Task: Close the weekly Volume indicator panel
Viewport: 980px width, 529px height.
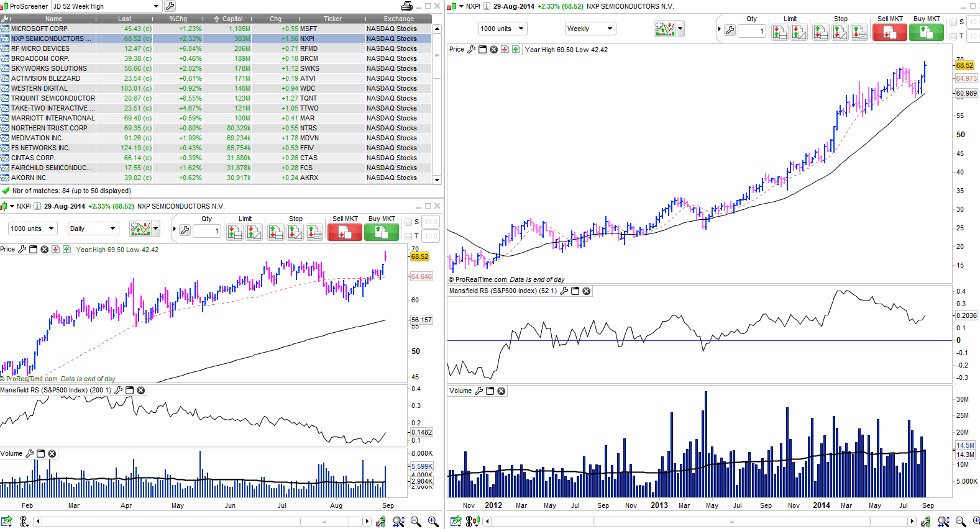Action: click(x=501, y=391)
